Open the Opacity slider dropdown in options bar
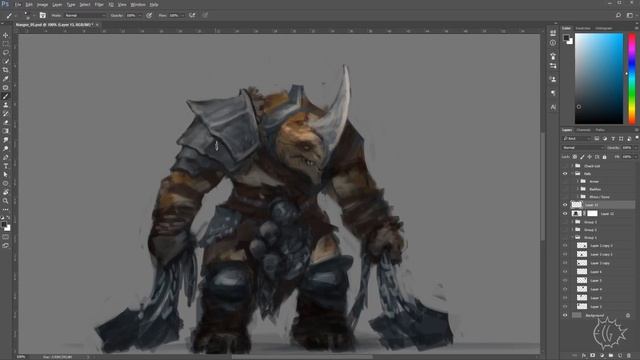The image size is (640, 360). [x=140, y=16]
